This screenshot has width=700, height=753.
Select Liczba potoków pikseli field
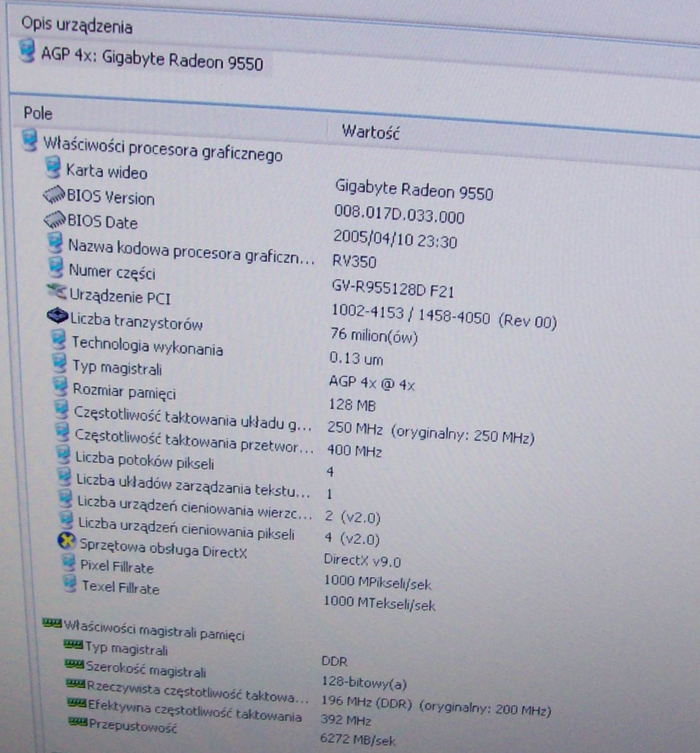click(145, 460)
